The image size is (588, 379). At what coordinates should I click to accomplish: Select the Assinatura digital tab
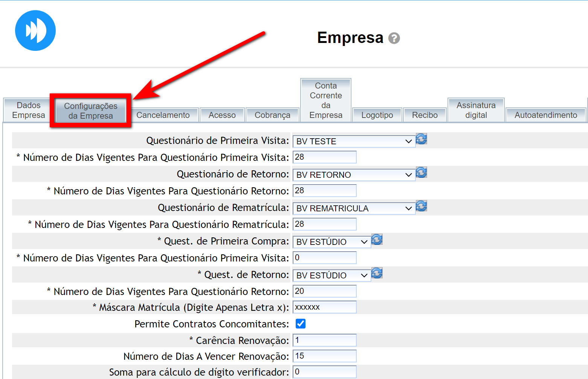coord(476,110)
